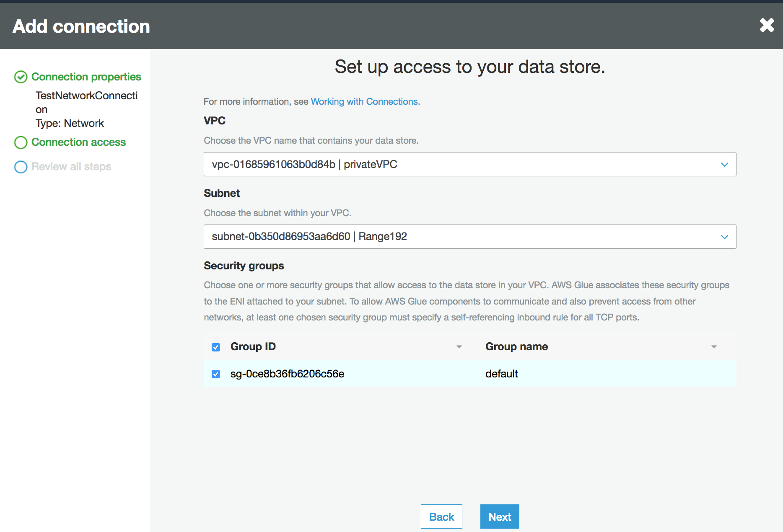Go to the Connection access step
783x532 pixels.
coord(78,142)
